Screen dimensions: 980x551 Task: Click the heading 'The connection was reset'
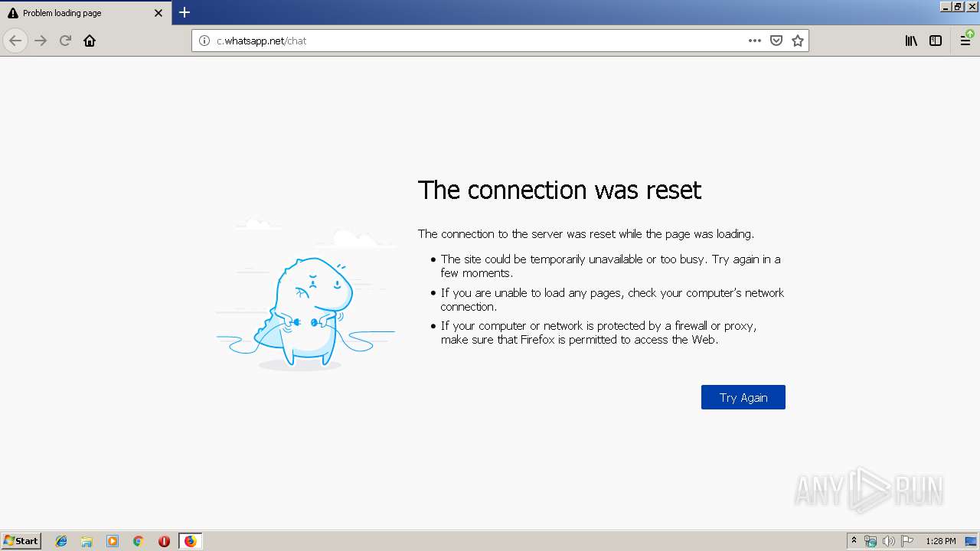pos(560,190)
